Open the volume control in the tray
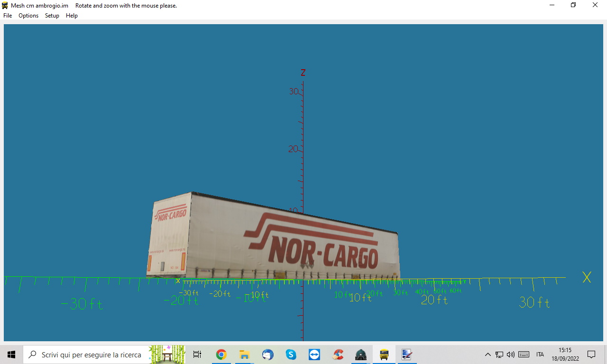The image size is (607, 364). click(511, 355)
